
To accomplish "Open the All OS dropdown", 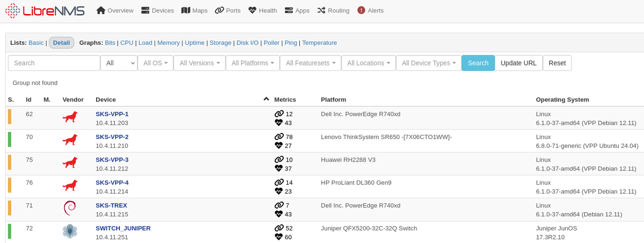I will [x=155, y=63].
